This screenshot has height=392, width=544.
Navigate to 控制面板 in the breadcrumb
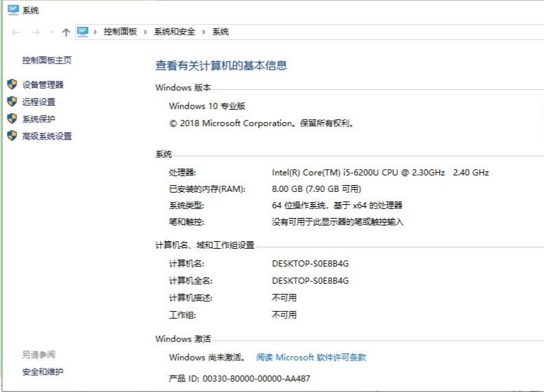[x=120, y=32]
